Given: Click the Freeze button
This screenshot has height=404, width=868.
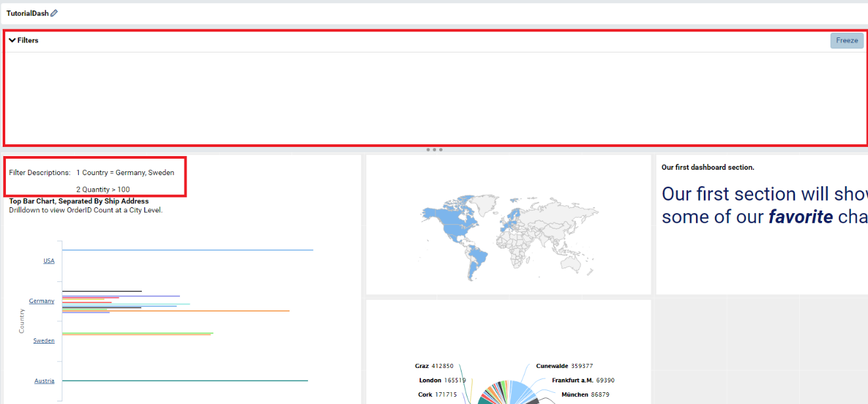Looking at the screenshot, I should [847, 41].
